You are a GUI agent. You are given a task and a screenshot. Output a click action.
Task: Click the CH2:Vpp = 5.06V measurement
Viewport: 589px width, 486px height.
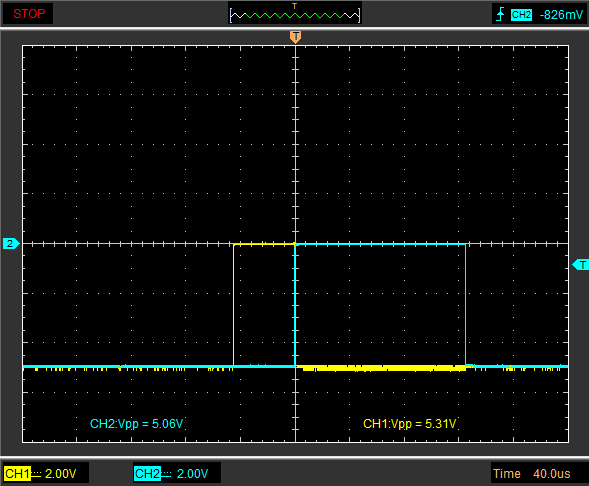pos(136,424)
